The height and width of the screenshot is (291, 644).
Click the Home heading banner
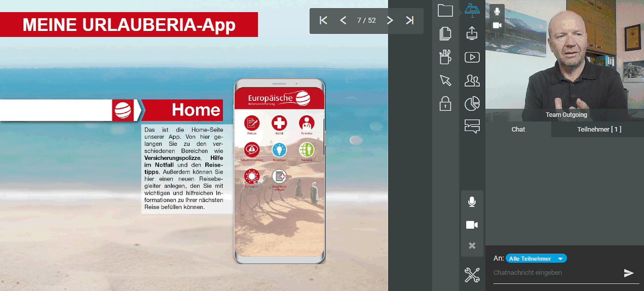[182, 110]
